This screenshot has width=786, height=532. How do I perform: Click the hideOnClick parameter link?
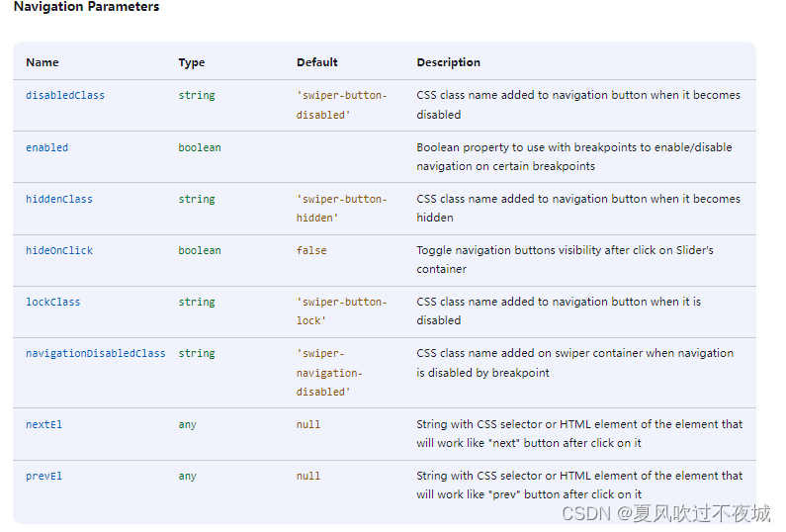(59, 251)
